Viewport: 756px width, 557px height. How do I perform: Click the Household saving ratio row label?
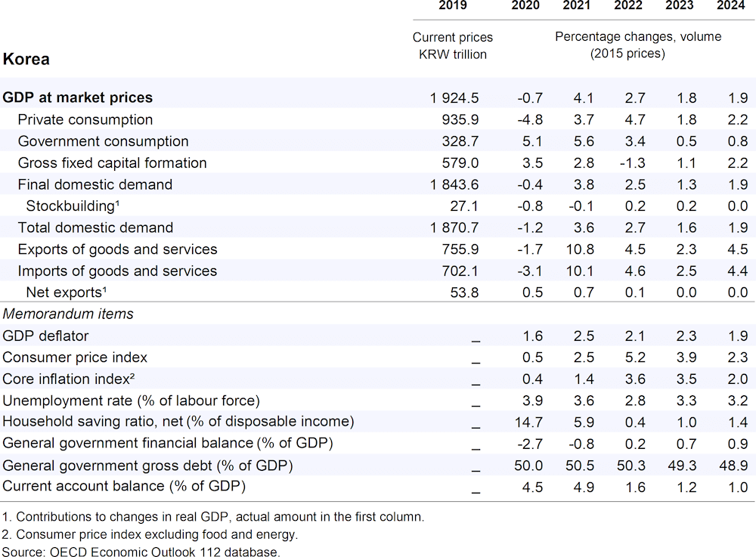point(178,422)
